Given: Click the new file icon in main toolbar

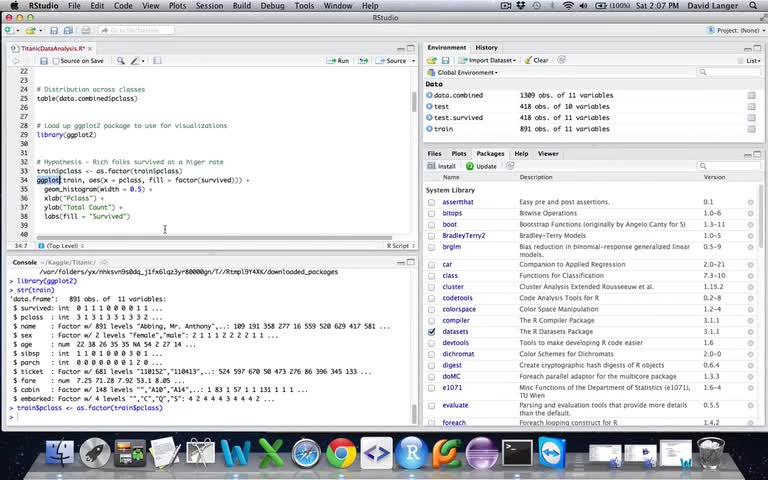Looking at the screenshot, I should 9,30.
